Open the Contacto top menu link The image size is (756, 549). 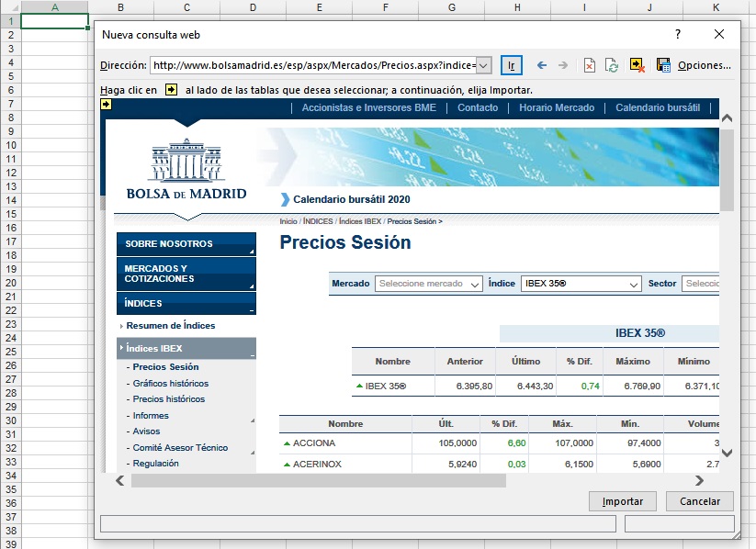(478, 107)
